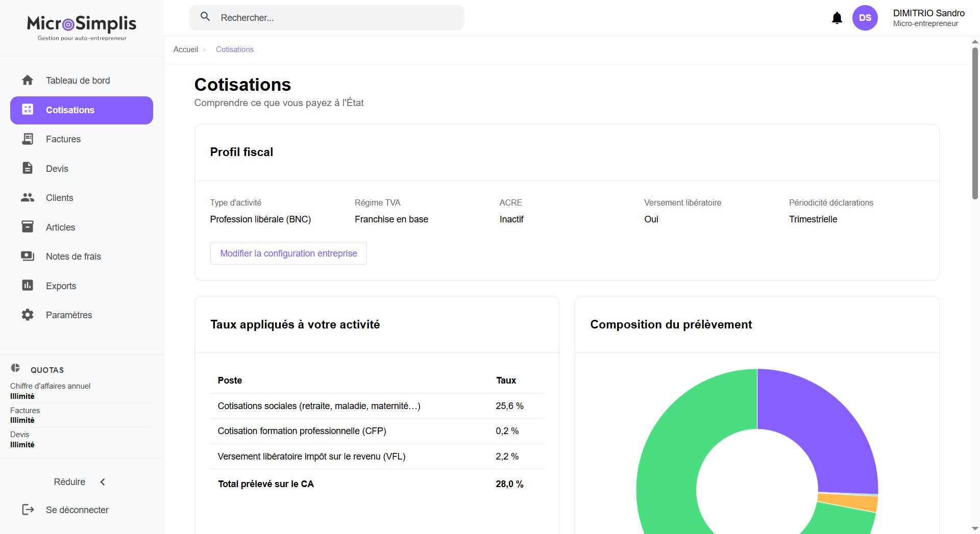Open Clients page
Image resolution: width=980 pixels, height=534 pixels.
[82, 198]
